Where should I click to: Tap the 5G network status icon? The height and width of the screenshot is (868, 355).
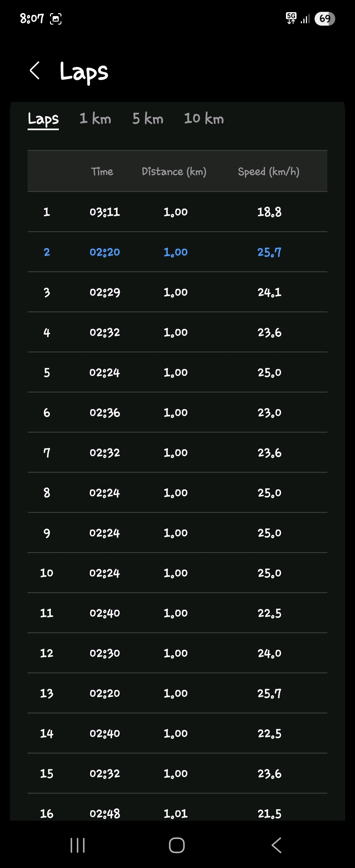pos(291,18)
